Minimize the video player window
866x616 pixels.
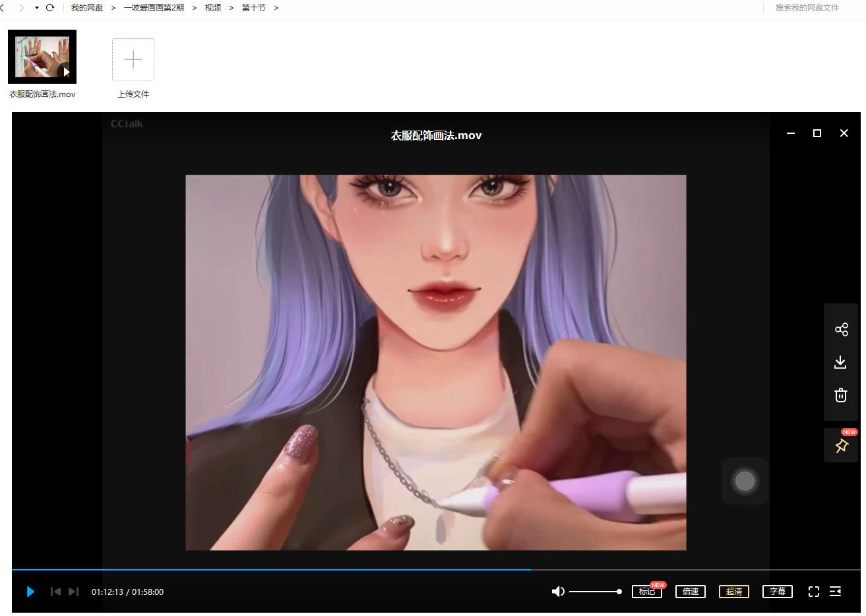click(791, 133)
